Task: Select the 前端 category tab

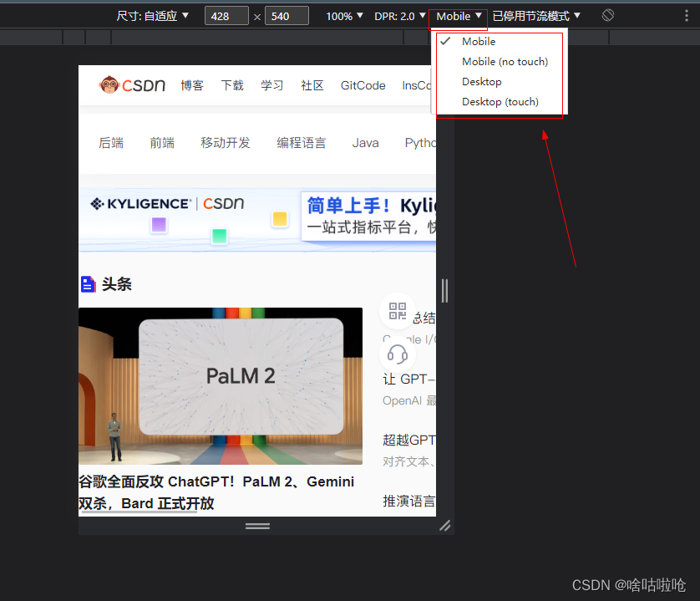Action: click(162, 143)
